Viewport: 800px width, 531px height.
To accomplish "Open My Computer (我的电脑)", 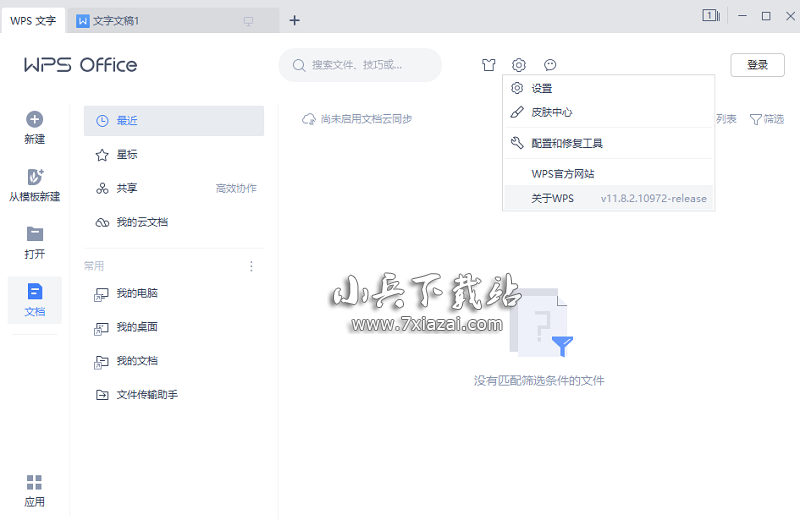I will point(174,293).
